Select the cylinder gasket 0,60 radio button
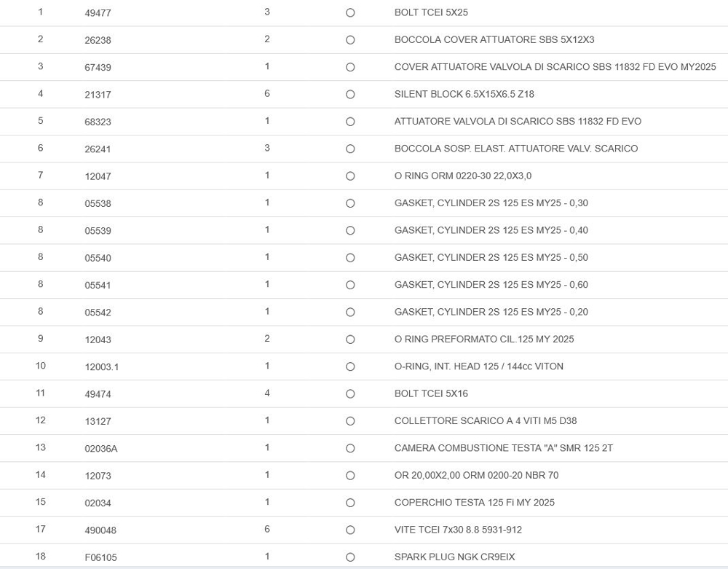The height and width of the screenshot is (569, 728). [350, 285]
